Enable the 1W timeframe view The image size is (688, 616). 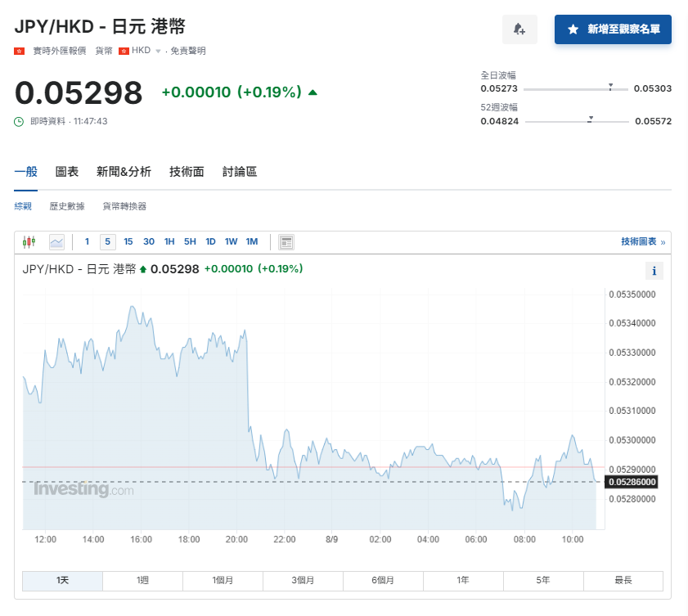click(x=231, y=241)
